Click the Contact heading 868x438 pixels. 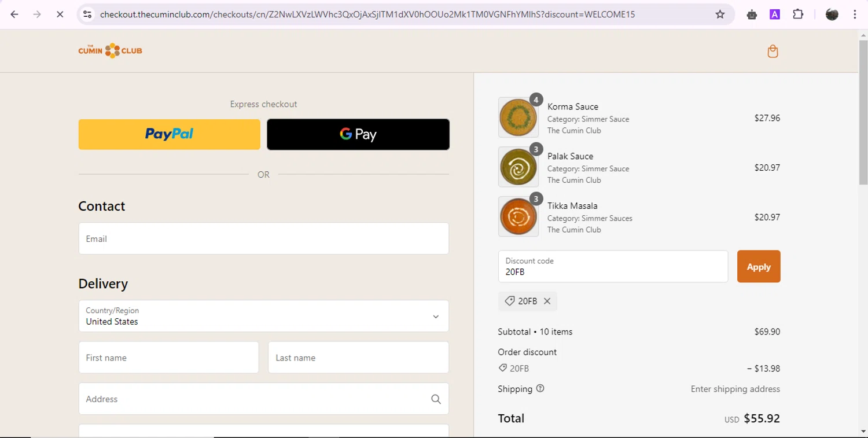point(102,206)
